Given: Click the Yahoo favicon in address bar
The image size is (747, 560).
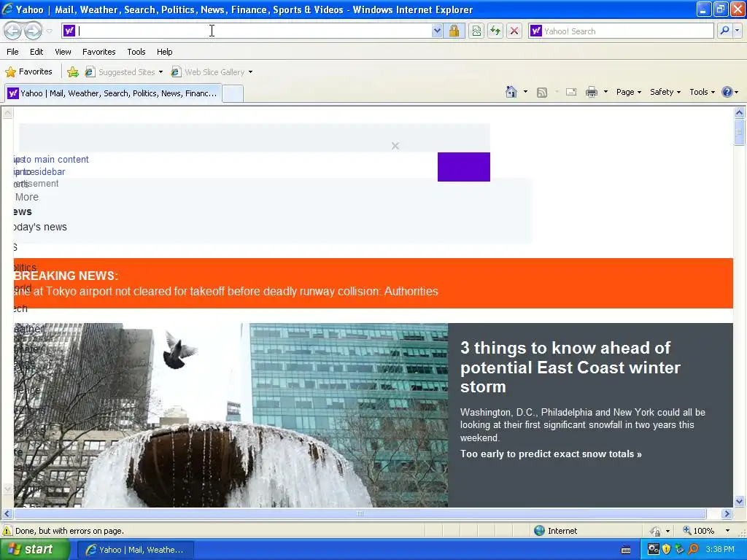Looking at the screenshot, I should coord(69,31).
